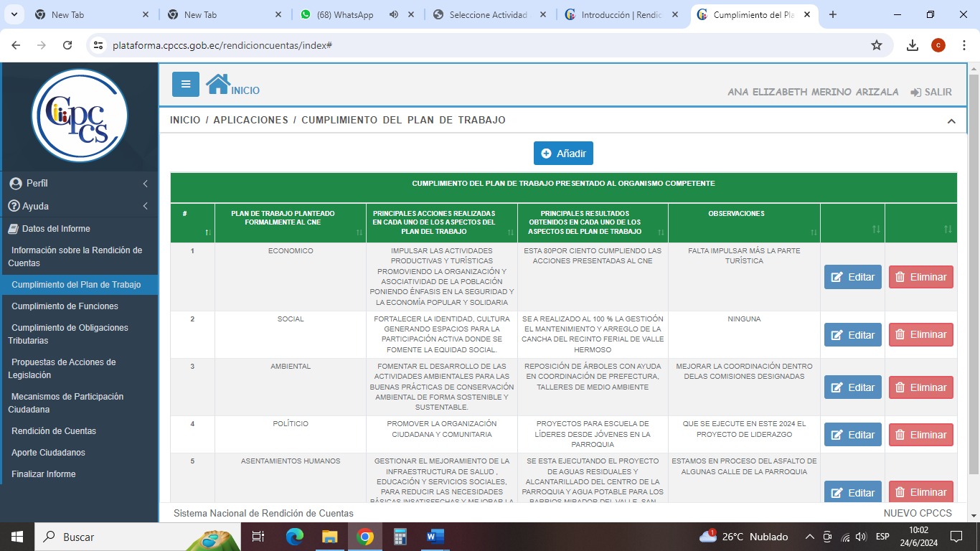Viewport: 980px width, 551px height.
Task: Open Microsoft Word from the taskbar
Action: pyautogui.click(x=435, y=537)
